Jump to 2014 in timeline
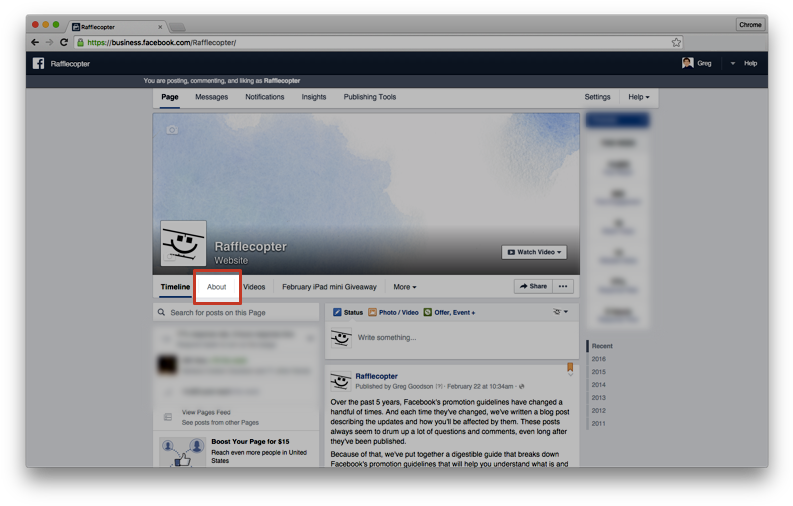Screen dimensions: 793x506 point(598,385)
